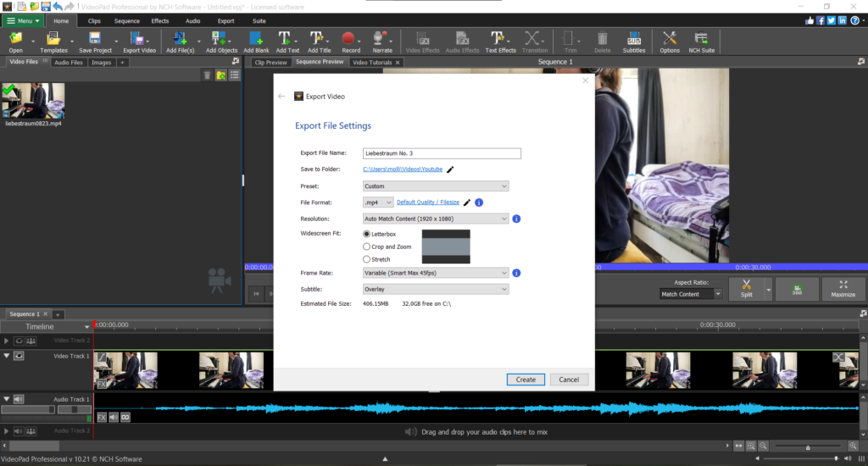Click the Narrate microphone icon
Image resolution: width=868 pixels, height=466 pixels.
382,41
